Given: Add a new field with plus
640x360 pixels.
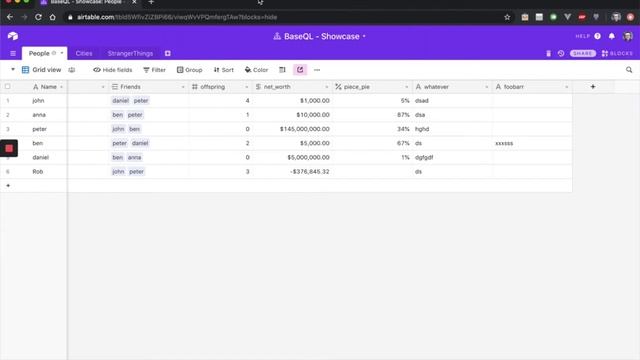Looking at the screenshot, I should click(x=593, y=87).
